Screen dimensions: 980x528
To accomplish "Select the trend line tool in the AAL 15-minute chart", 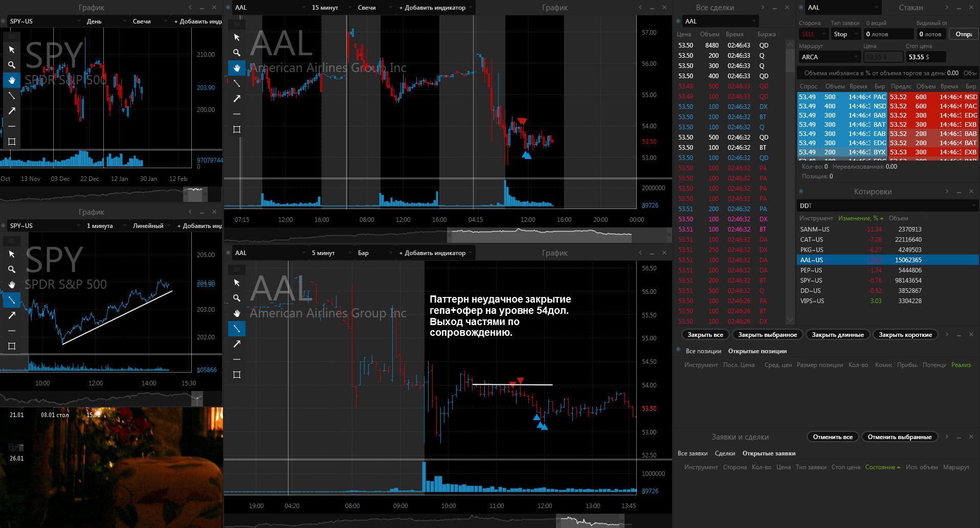I will point(236,83).
